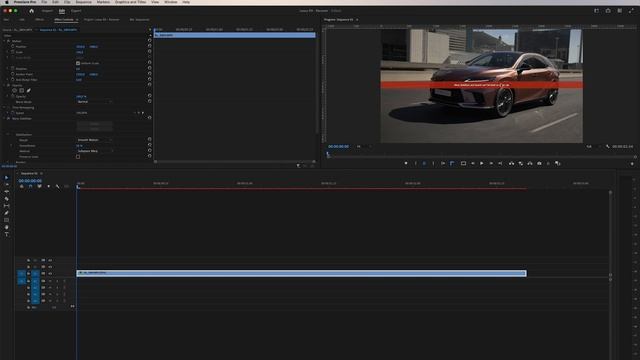The width and height of the screenshot is (640, 360).
Task: Reset the Position parameter
Action: (x=149, y=47)
